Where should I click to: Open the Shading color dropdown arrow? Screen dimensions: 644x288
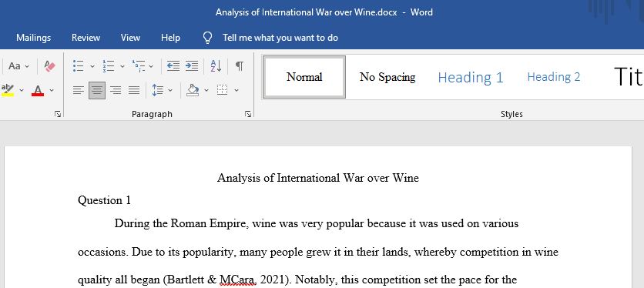coord(206,90)
